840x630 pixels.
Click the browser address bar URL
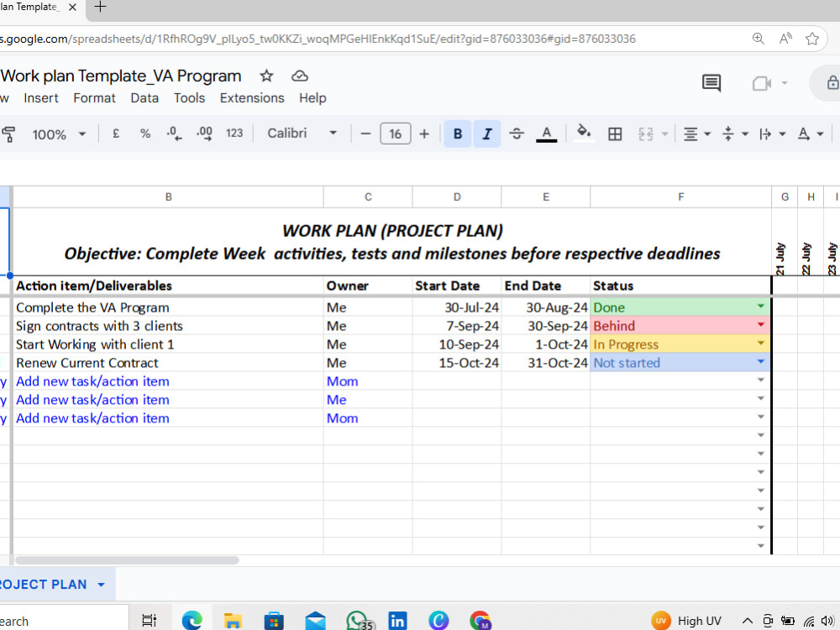point(318,39)
